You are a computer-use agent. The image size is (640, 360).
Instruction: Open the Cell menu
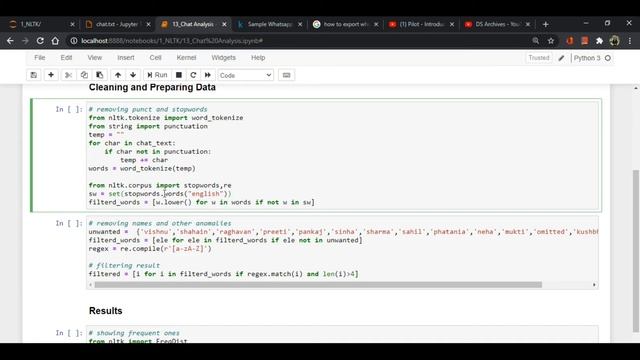(x=156, y=58)
